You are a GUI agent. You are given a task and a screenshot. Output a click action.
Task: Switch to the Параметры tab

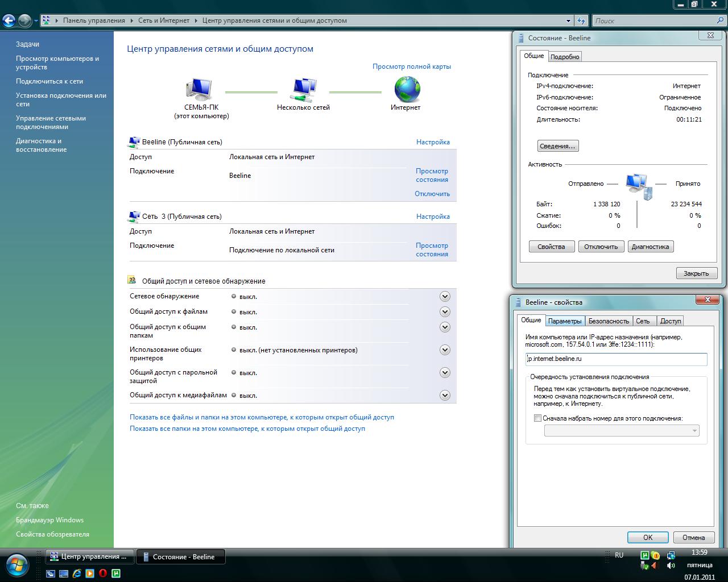coord(565,321)
